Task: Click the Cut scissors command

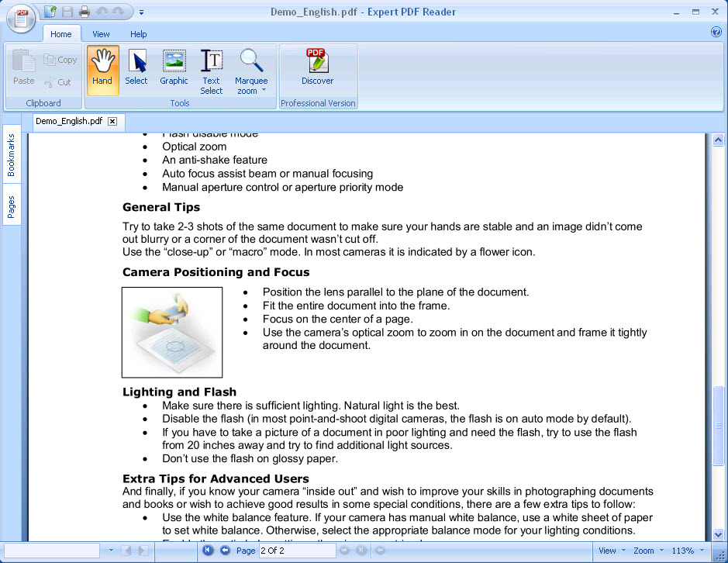Action: click(58, 82)
